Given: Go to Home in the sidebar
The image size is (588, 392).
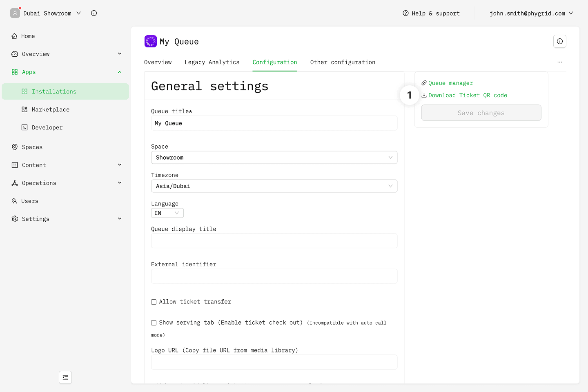Looking at the screenshot, I should point(28,36).
